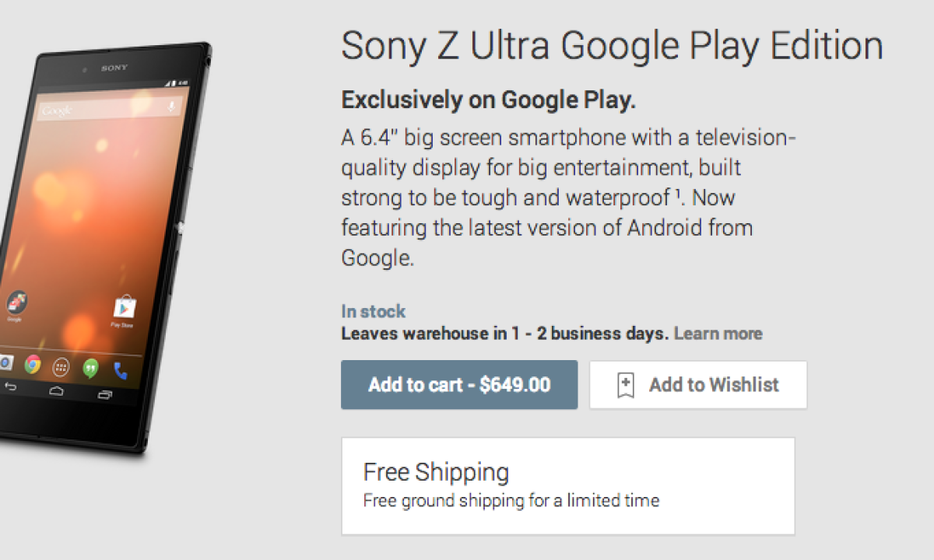
Task: Click the blue Phone dialer icon
Action: pyautogui.click(x=121, y=370)
